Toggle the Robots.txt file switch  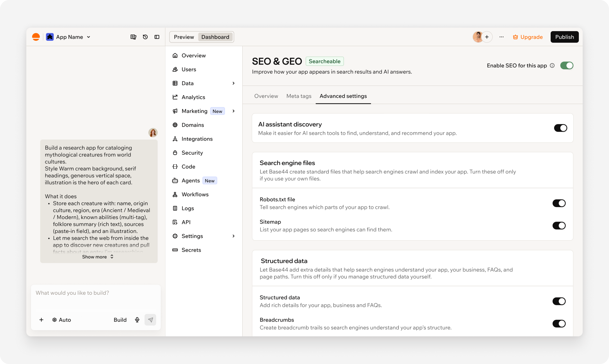point(559,203)
